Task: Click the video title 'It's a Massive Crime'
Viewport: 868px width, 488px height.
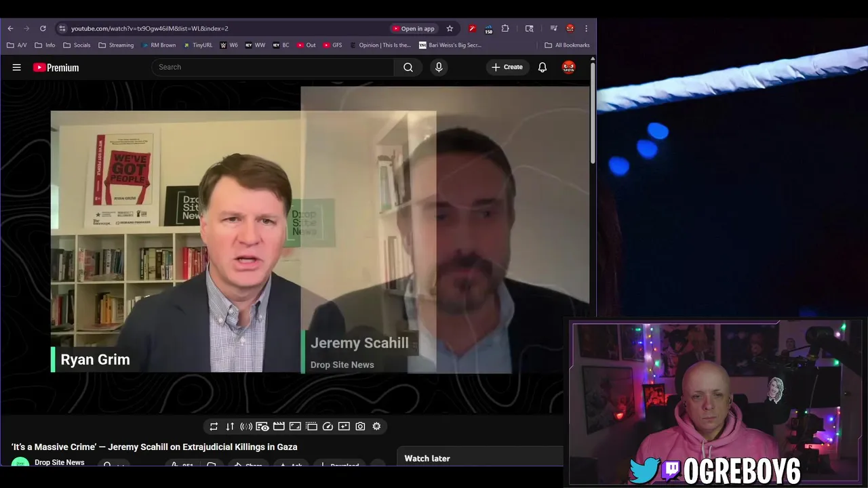Action: pyautogui.click(x=155, y=447)
